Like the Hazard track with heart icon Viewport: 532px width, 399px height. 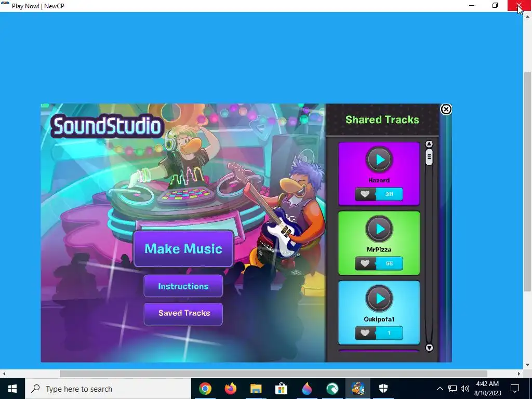(365, 194)
